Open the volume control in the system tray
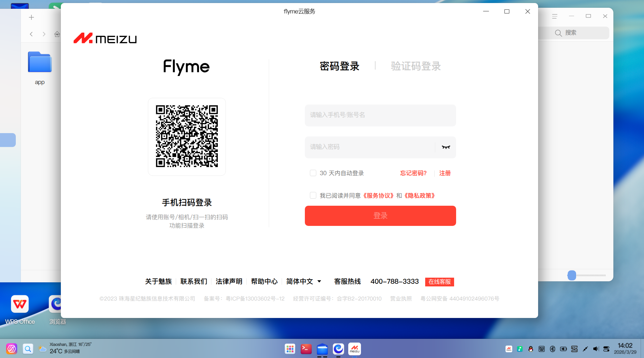 (x=596, y=349)
